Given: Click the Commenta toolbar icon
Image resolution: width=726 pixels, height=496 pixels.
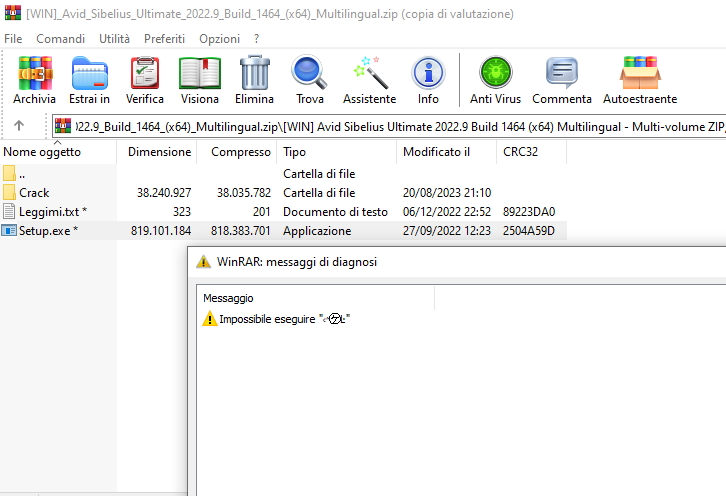Looking at the screenshot, I should 562,73.
